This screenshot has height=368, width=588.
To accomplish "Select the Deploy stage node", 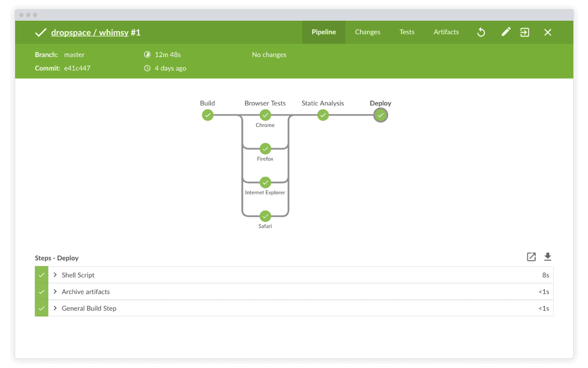I will [380, 115].
